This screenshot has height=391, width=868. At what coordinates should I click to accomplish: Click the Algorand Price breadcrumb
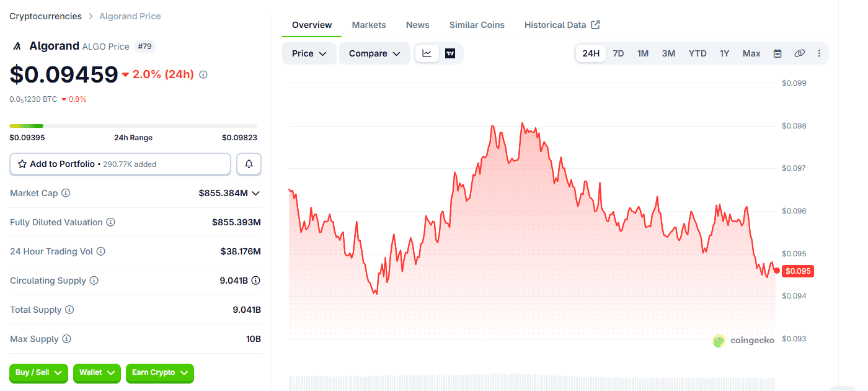[130, 16]
